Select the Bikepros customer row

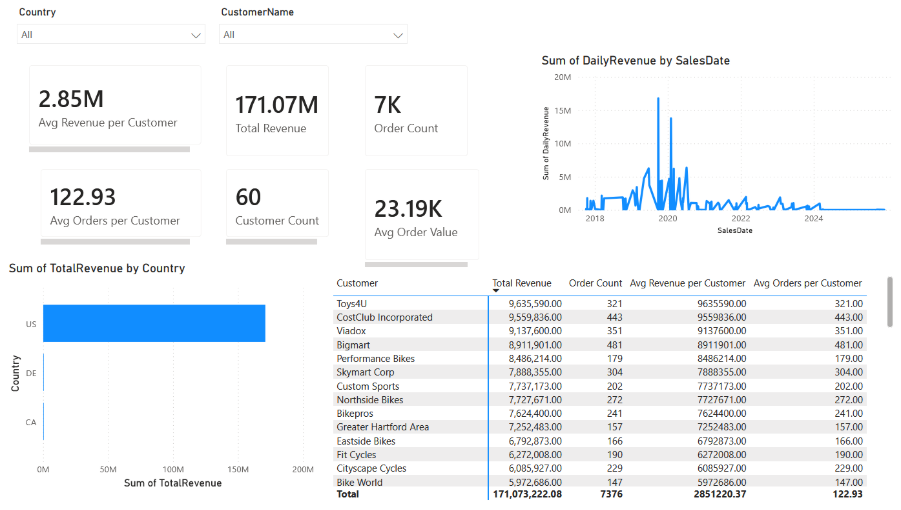pos(600,414)
